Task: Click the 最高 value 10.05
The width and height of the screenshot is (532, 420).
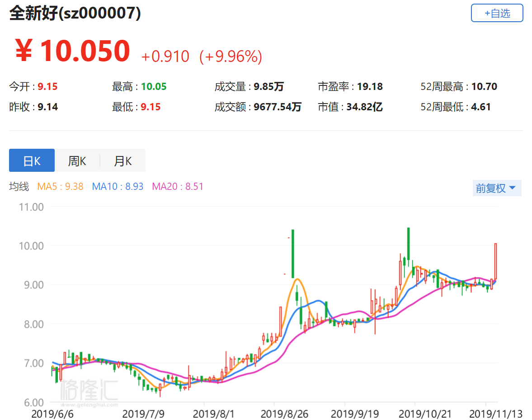Action: [x=154, y=86]
